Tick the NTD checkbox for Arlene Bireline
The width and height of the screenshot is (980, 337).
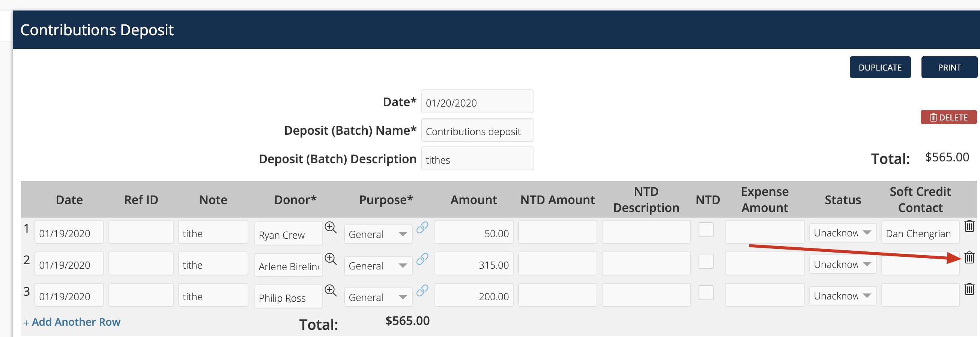[x=706, y=261]
